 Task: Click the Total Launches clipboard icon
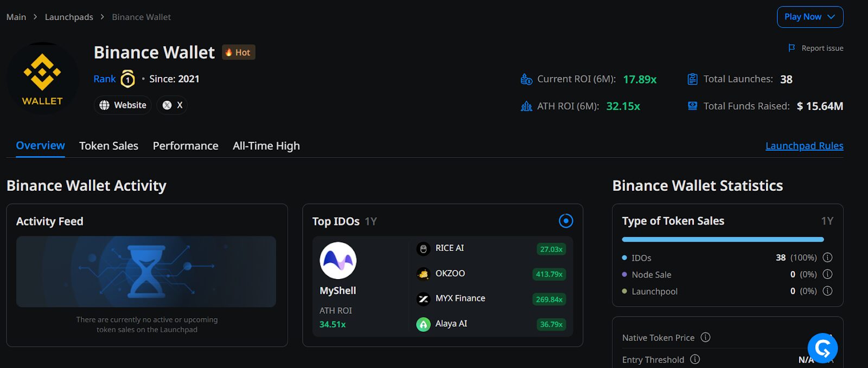coord(692,79)
